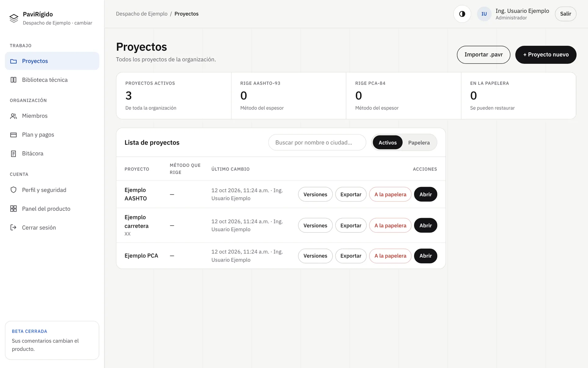Open the Bitácora log page
The image size is (588, 368).
pyautogui.click(x=52, y=154)
